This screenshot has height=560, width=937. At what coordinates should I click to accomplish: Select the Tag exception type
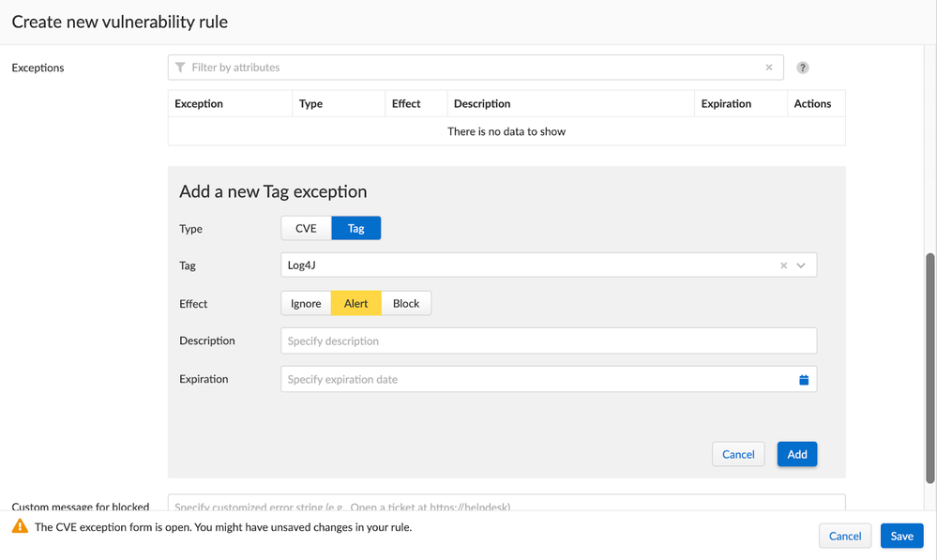click(x=356, y=228)
